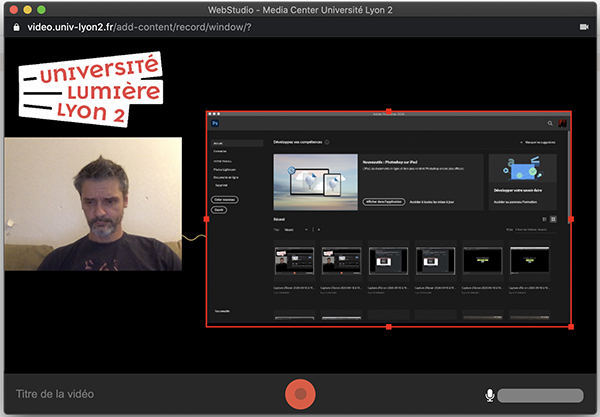Click 'Nouveautés' at Photoshop sidebar bottom

222,311
